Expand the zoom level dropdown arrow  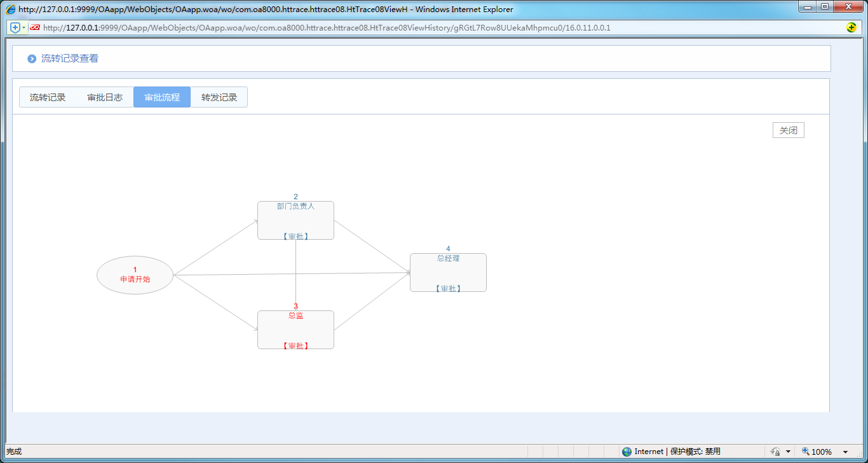click(x=845, y=452)
